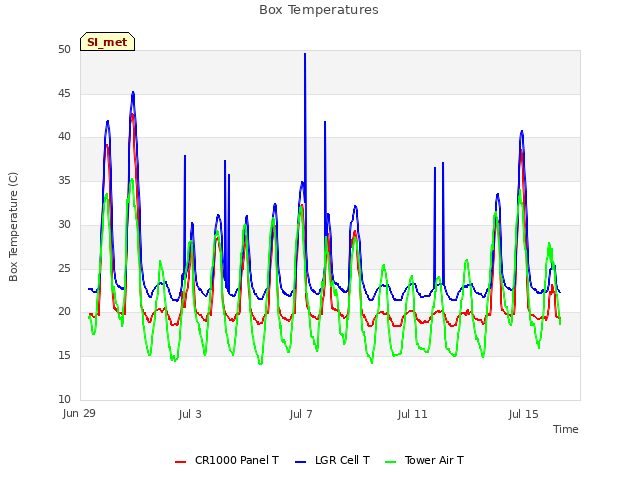The height and width of the screenshot is (480, 640).
Task: Click the 50 y-axis tick label
Action: [x=64, y=49]
